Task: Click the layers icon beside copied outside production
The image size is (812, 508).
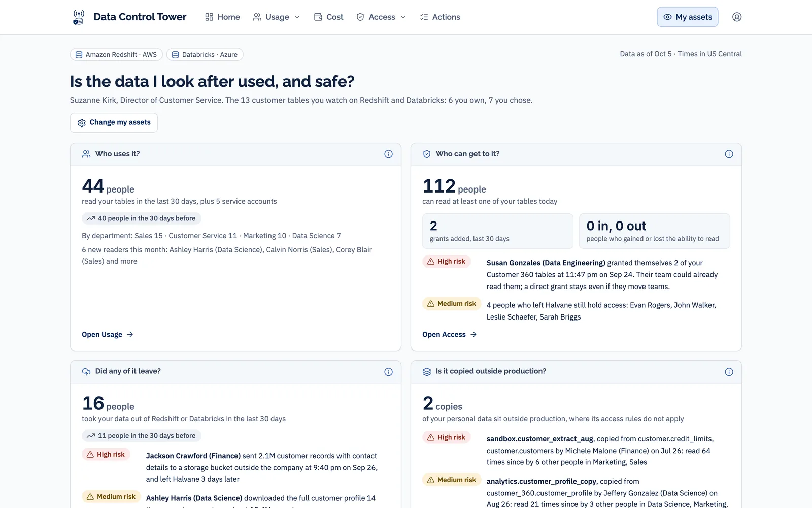Action: pos(427,372)
